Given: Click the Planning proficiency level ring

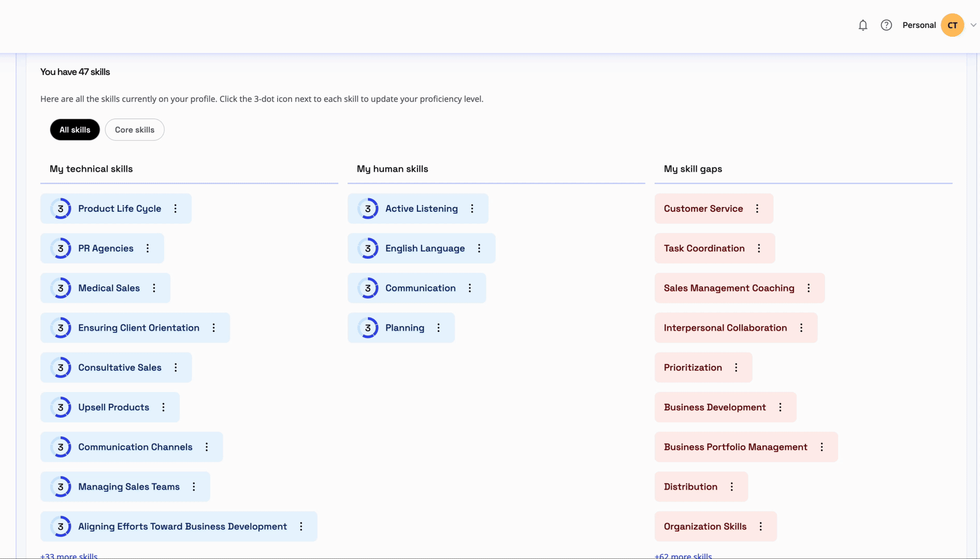Looking at the screenshot, I should point(368,328).
